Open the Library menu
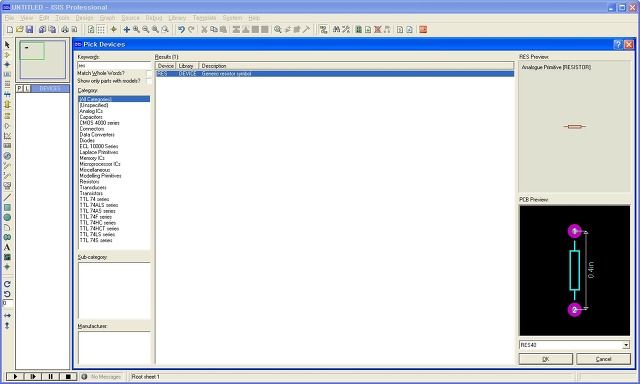Image resolution: width=640 pixels, height=384 pixels. click(x=177, y=18)
